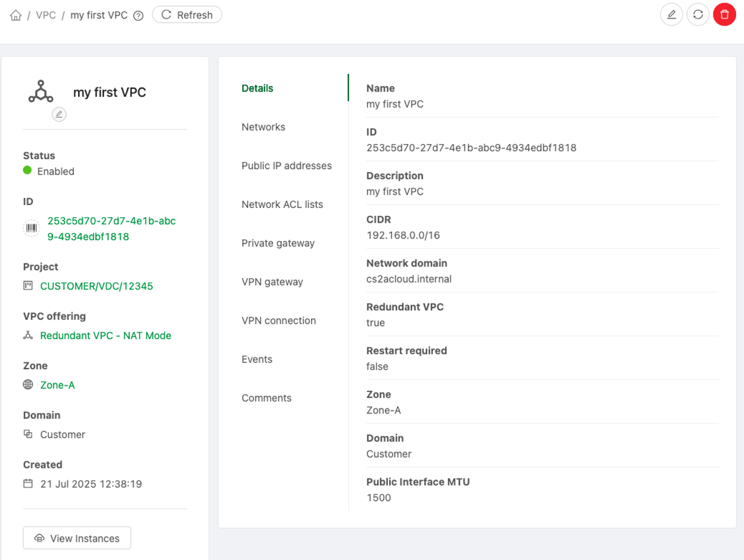Open the green ID link in sidebar
The width and height of the screenshot is (744, 560).
point(112,229)
